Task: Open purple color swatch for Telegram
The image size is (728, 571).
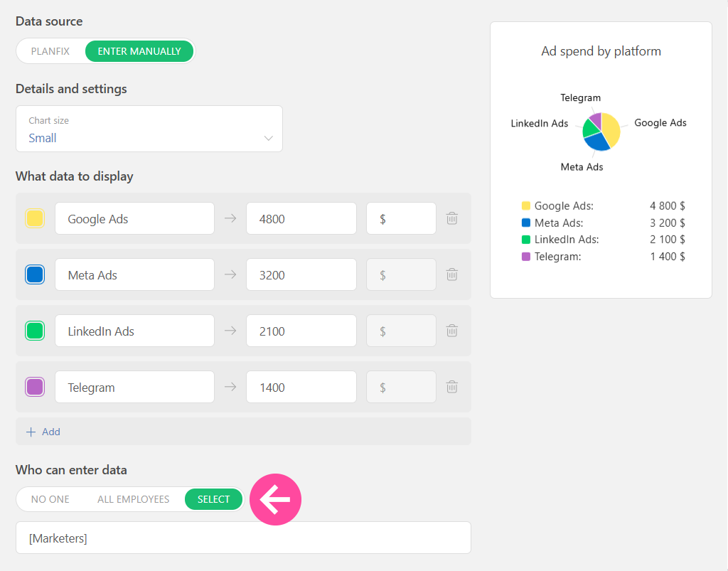Action: [x=35, y=387]
